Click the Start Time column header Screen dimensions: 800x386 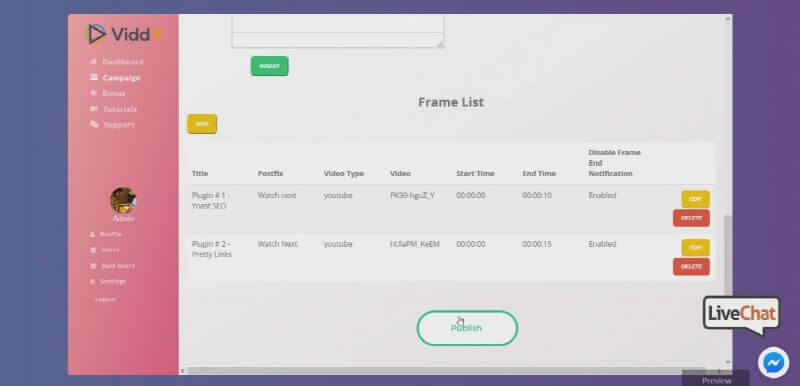click(x=475, y=173)
